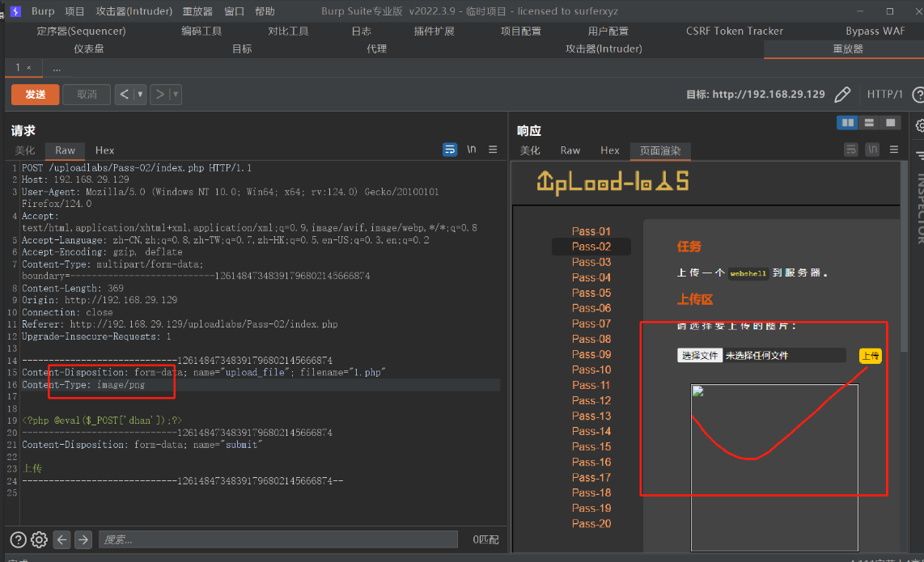924x562 pixels.
Task: Open the search settings gear icon
Action: (39, 539)
